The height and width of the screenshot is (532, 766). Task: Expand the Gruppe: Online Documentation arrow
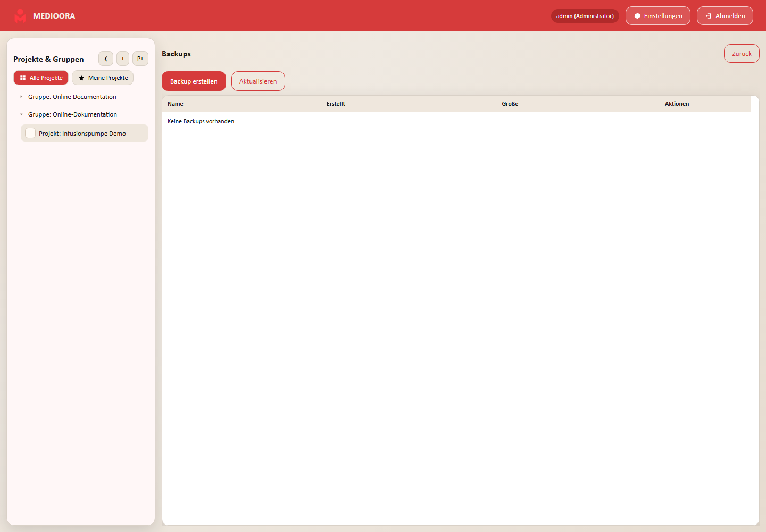21,97
